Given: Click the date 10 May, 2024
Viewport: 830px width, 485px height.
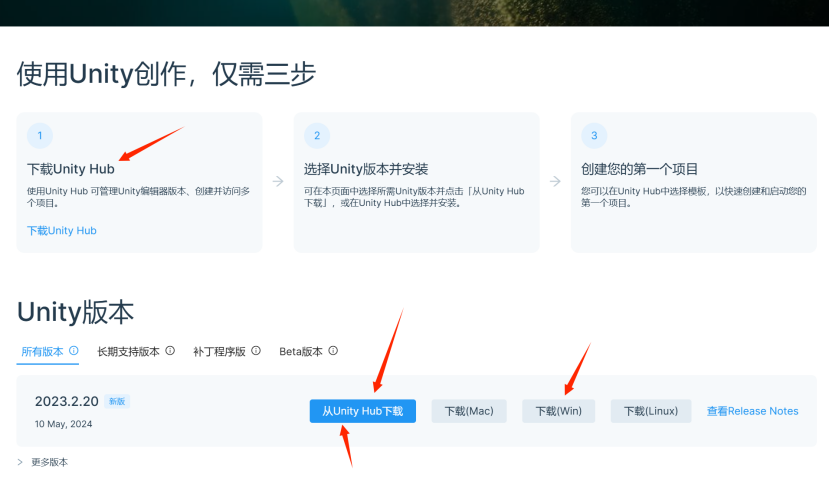Looking at the screenshot, I should 64,424.
